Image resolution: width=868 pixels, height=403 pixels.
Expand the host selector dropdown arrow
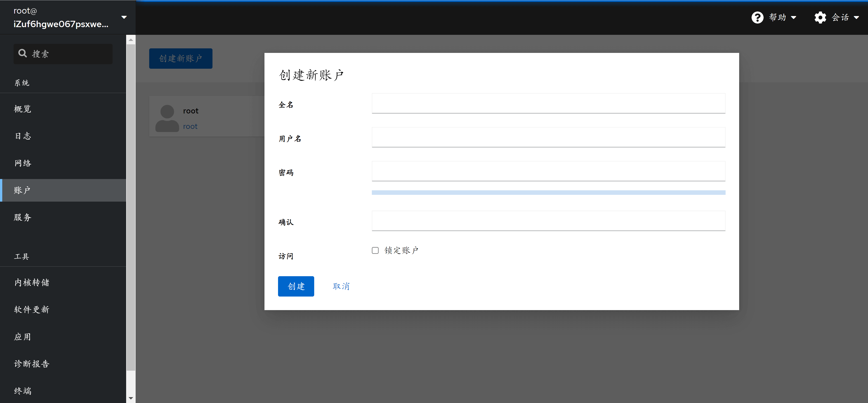[124, 17]
